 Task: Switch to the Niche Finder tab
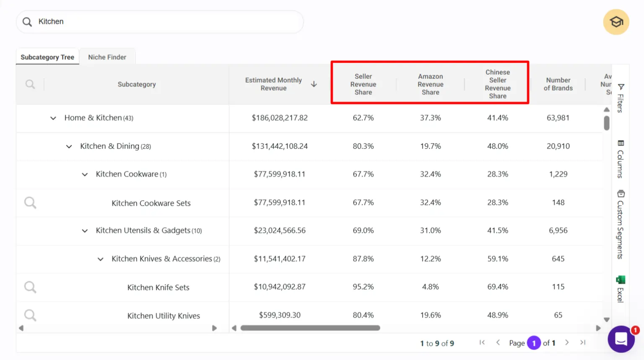107,57
